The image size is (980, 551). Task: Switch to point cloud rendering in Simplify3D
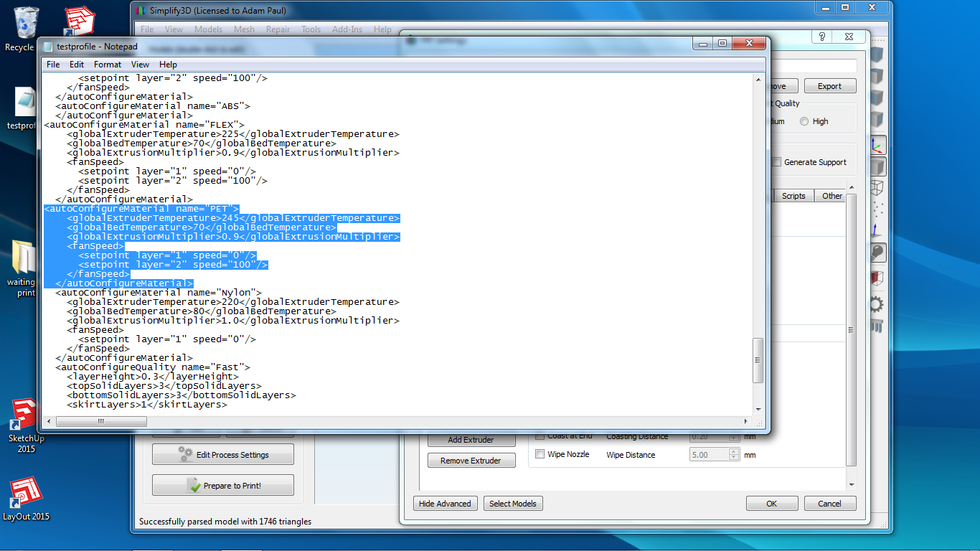[x=877, y=209]
